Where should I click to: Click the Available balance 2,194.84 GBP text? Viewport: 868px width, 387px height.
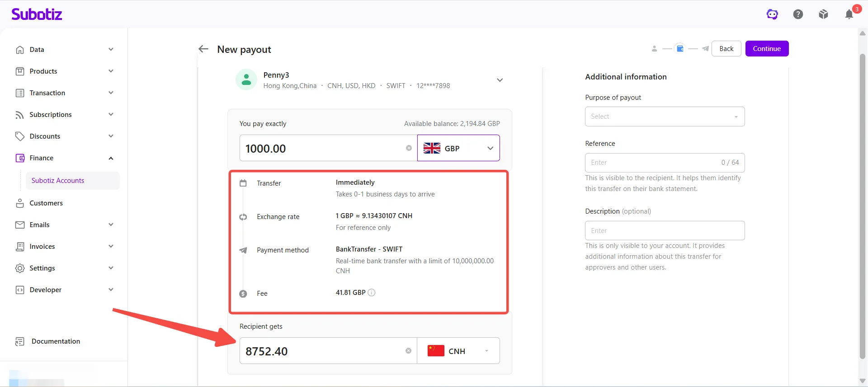[452, 124]
